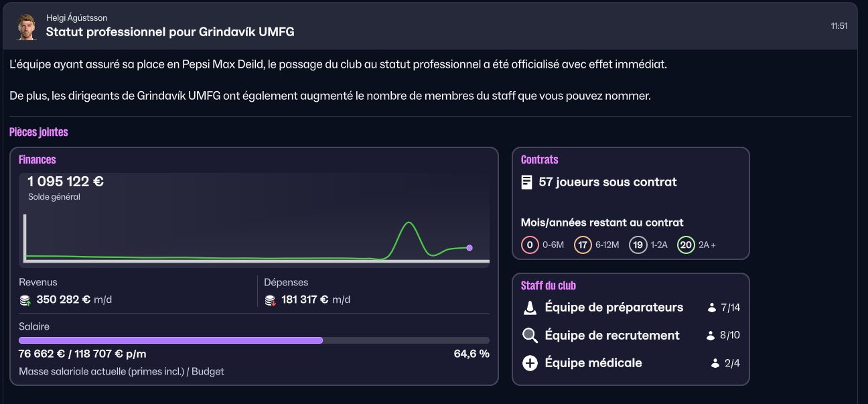
Task: Click the training cone icon for préparateurs
Action: pyautogui.click(x=530, y=308)
